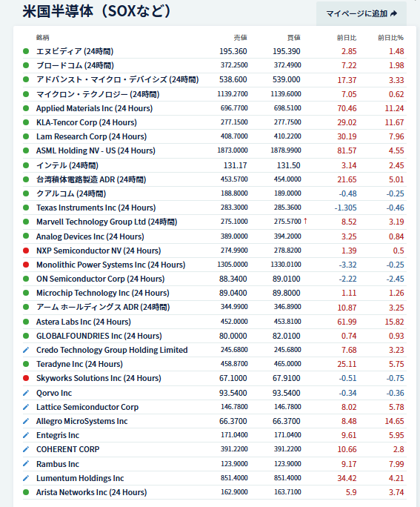Click sell price 188.8000 for クアルコム
Viewport: 420px width, 507px height.
[x=234, y=193]
